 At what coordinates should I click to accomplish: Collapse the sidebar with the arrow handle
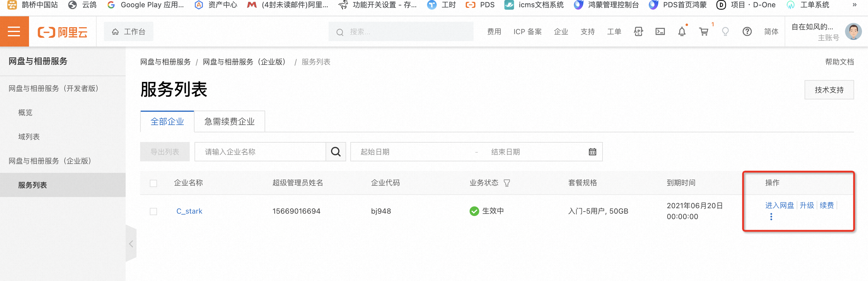click(131, 244)
